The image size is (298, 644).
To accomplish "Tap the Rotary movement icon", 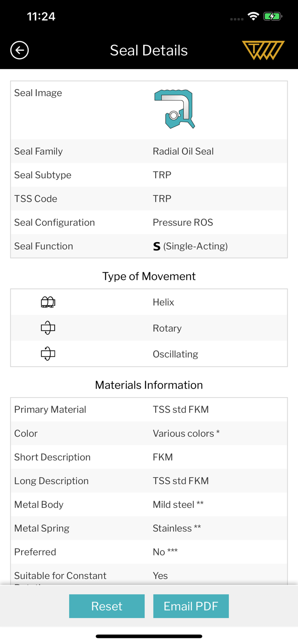I will coord(48,328).
